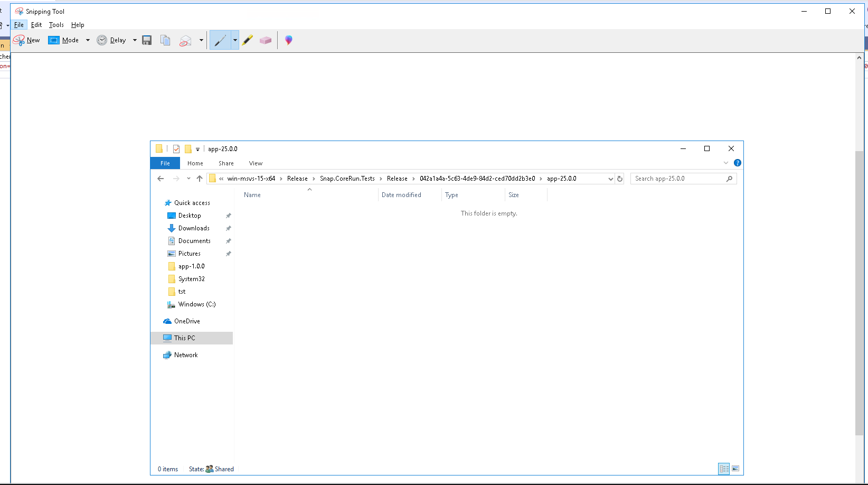
Task: Open the Tools menu in Snipping Tool
Action: click(x=56, y=24)
